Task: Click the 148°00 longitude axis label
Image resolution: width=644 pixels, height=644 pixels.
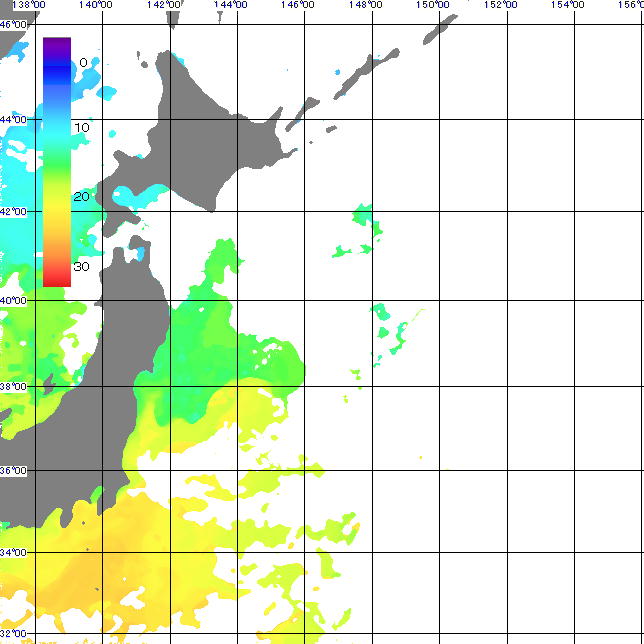Action: (365, 6)
